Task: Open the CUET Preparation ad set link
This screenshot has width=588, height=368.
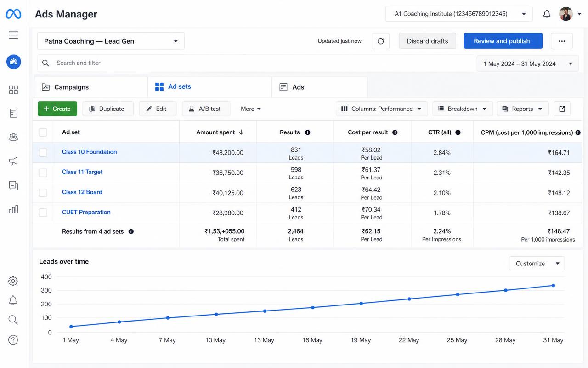Action: pyautogui.click(x=86, y=212)
